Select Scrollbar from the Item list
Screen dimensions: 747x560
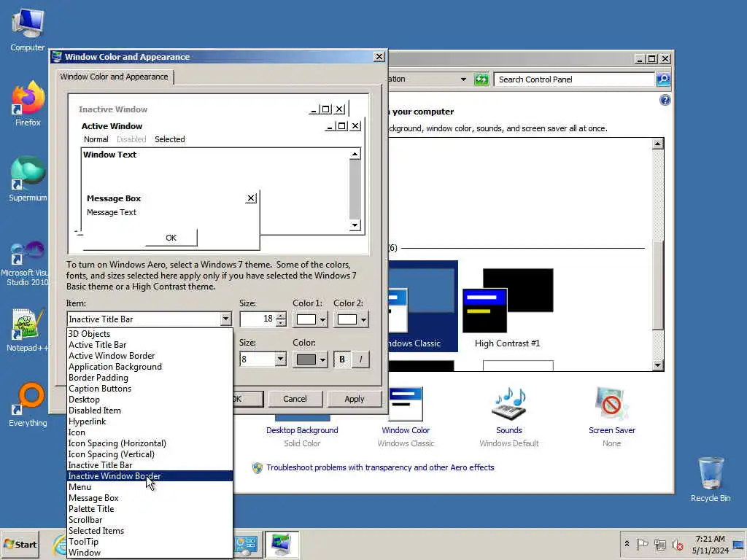point(150,520)
